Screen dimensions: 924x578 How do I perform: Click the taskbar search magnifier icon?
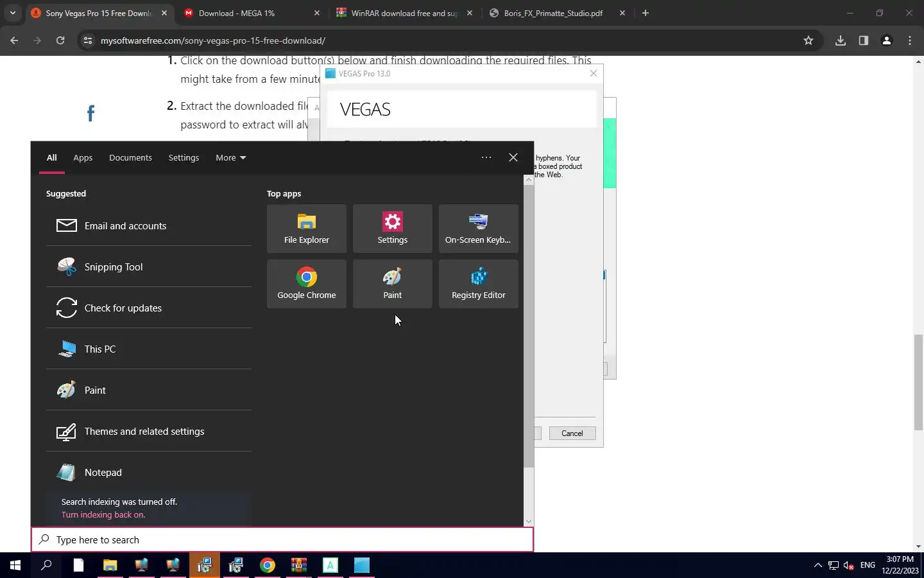46,565
